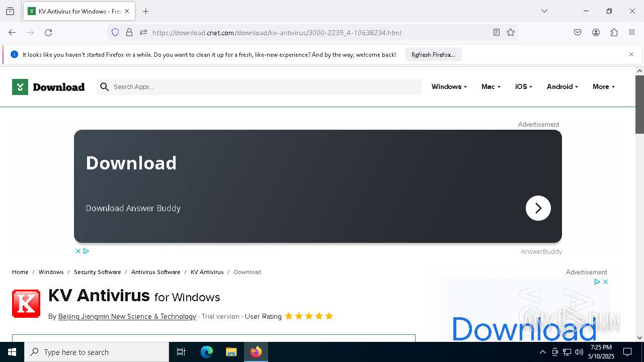Expand the More navigation menu
644x362 pixels.
[x=603, y=87]
